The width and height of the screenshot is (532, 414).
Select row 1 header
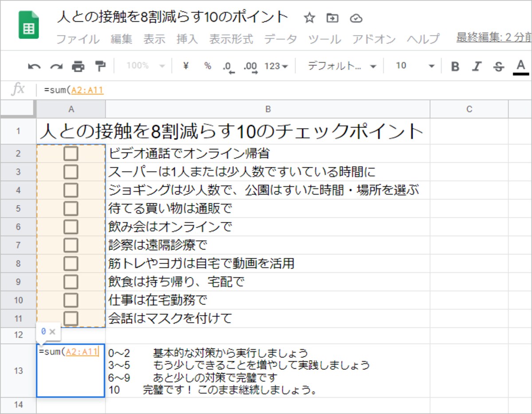[x=18, y=131]
